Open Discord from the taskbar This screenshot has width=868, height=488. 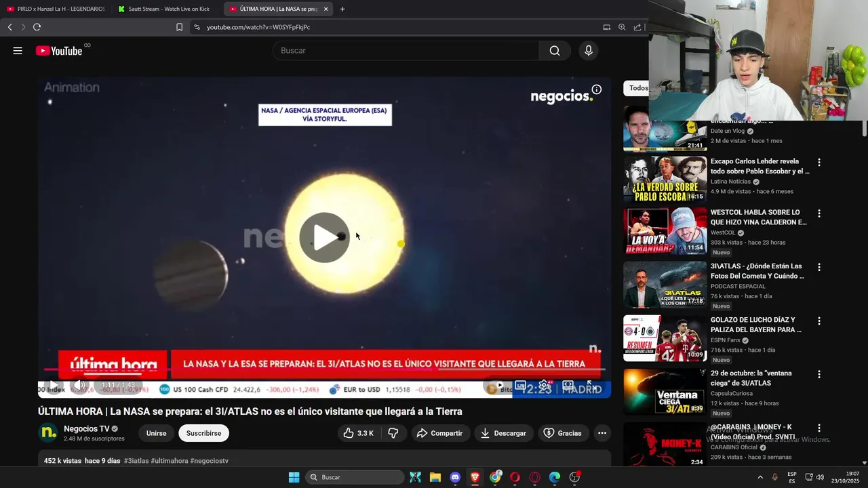click(455, 477)
